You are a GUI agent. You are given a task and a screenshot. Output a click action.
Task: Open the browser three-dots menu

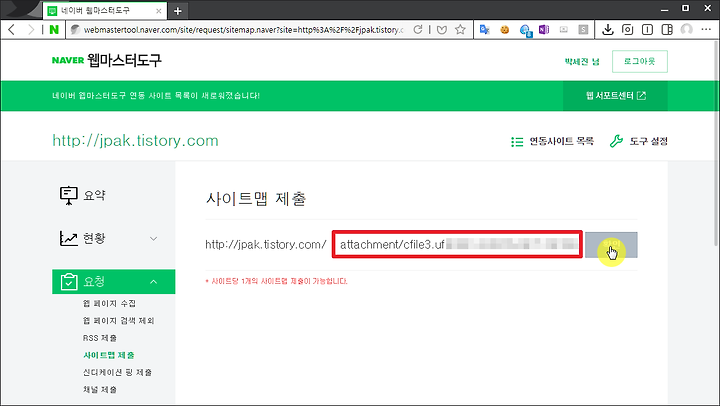click(x=706, y=30)
